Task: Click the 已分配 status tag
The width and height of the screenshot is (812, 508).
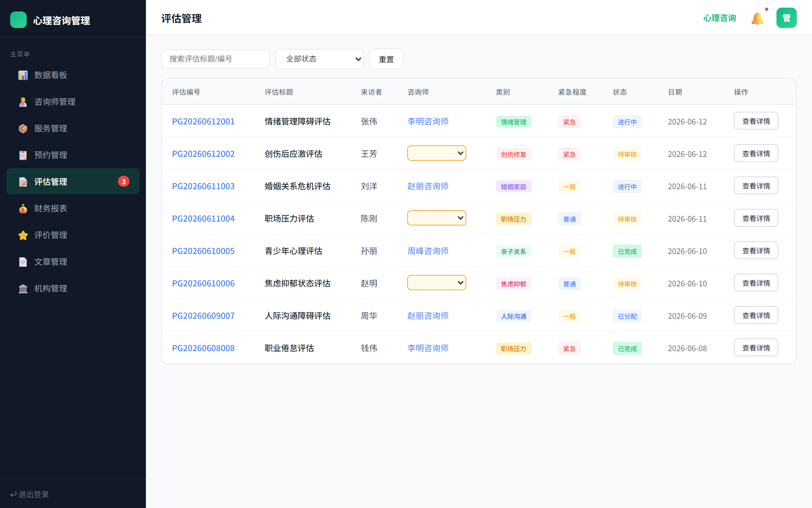Action: (627, 316)
